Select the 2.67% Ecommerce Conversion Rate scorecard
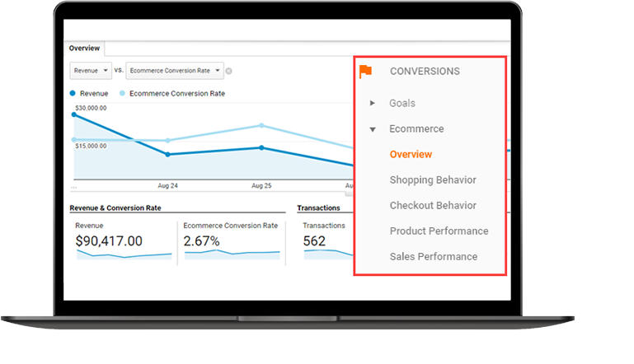634x364 pixels. coord(202,241)
